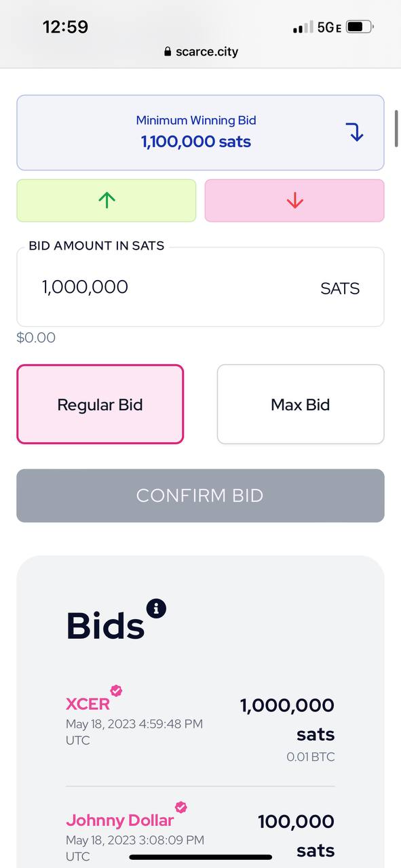Tap the scarce.city address bar
The height and width of the screenshot is (868, 401).
point(201,52)
